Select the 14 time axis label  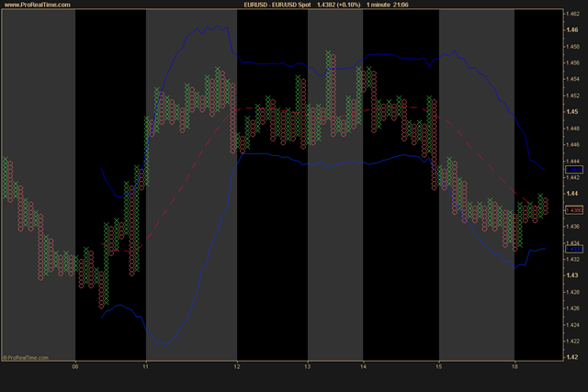click(363, 366)
